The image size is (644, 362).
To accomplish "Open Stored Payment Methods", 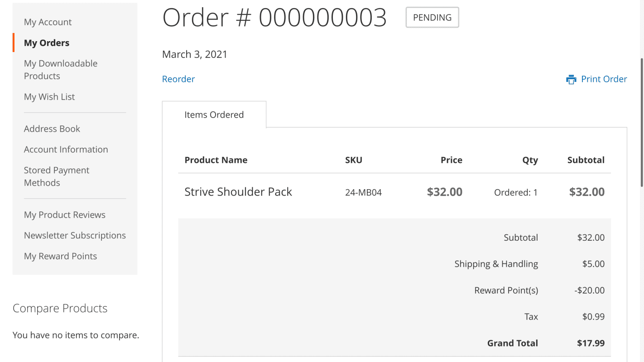I will [x=57, y=176].
